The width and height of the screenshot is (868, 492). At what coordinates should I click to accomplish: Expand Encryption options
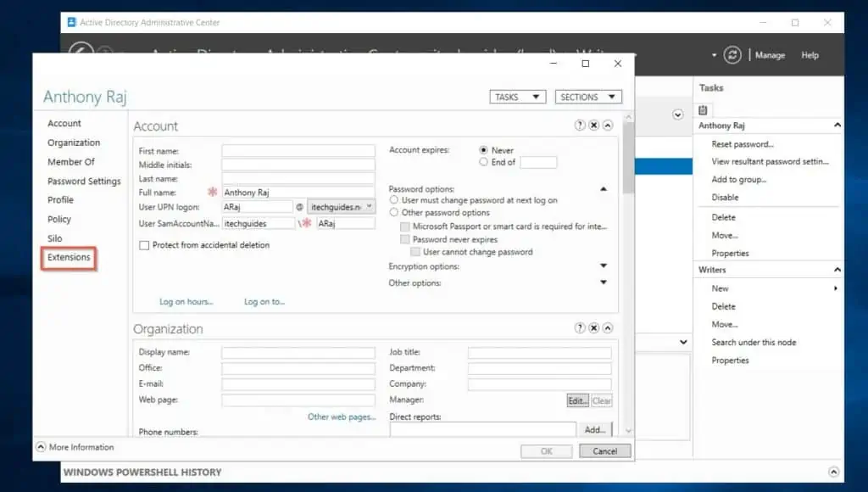click(604, 266)
